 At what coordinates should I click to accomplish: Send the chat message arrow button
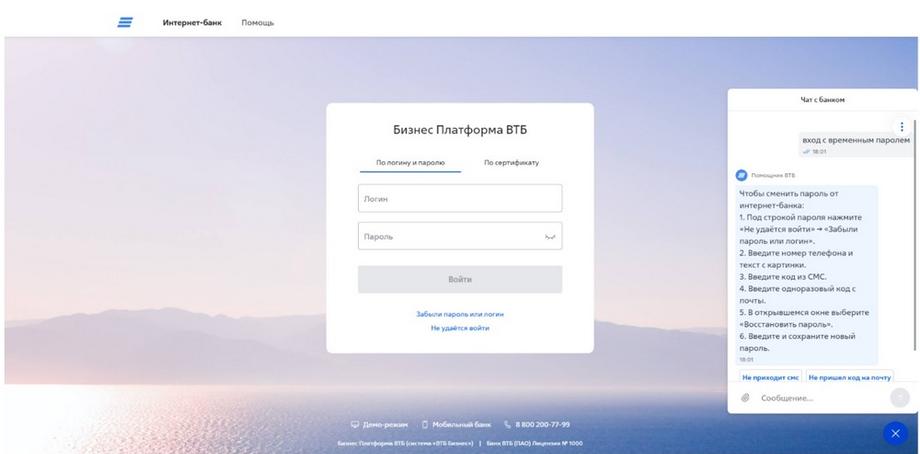(899, 398)
